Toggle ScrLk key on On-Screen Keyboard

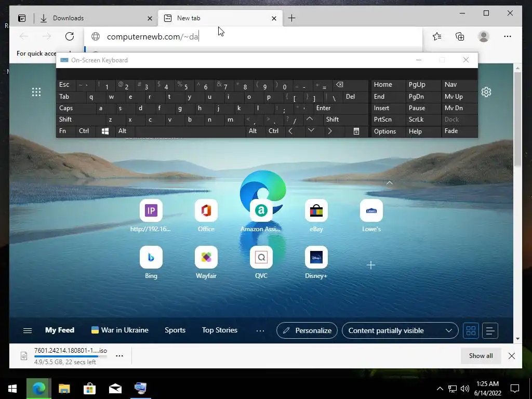423,120
